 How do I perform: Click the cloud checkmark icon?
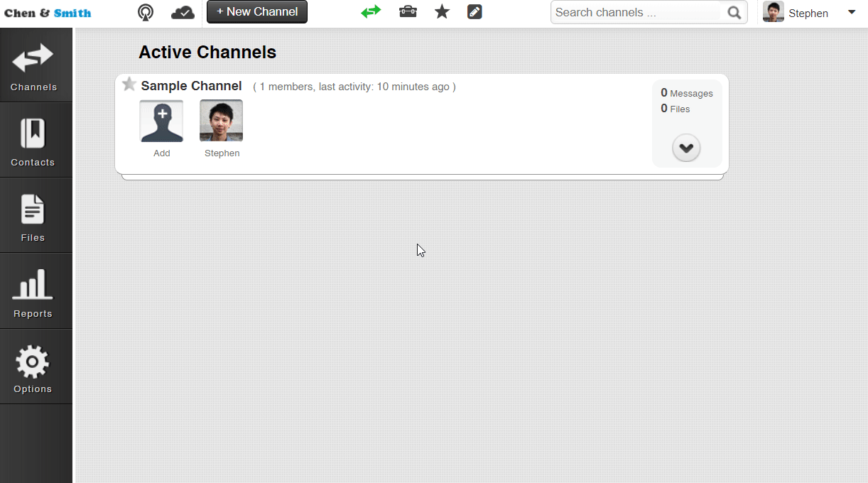[x=183, y=12]
